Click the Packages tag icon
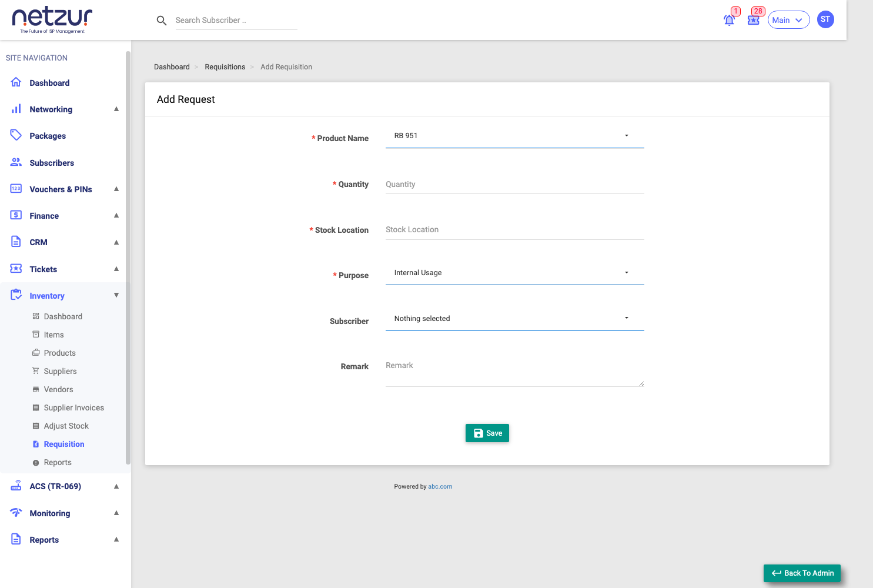The width and height of the screenshot is (873, 588). point(16,135)
